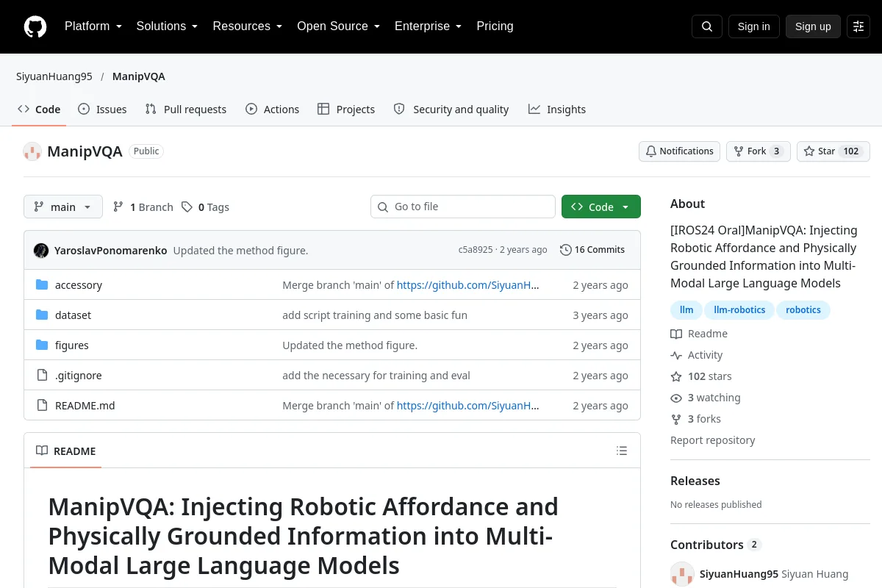Open the search magnifier button
This screenshot has width=882, height=588.
[x=707, y=26]
